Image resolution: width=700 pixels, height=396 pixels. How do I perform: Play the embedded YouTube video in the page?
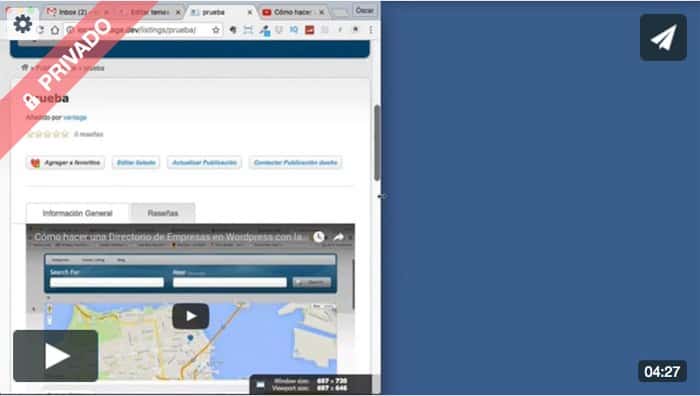(x=191, y=316)
